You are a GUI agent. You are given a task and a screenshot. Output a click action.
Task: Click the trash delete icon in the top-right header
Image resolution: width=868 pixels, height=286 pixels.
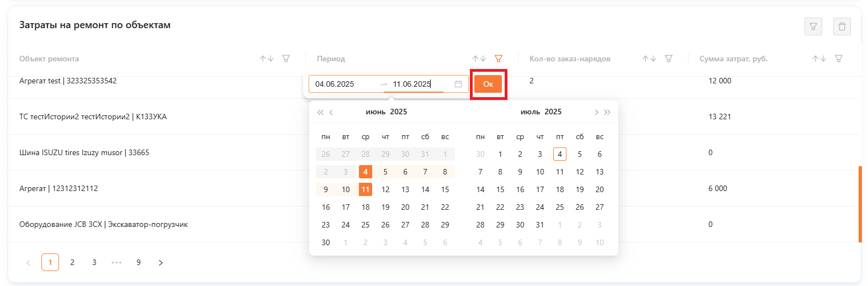pyautogui.click(x=842, y=27)
